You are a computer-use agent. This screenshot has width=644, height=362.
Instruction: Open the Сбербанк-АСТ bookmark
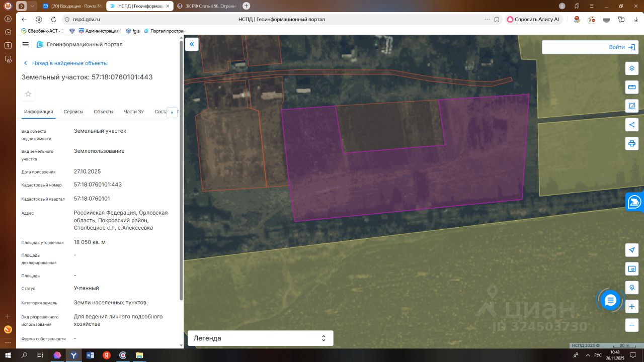click(41, 31)
